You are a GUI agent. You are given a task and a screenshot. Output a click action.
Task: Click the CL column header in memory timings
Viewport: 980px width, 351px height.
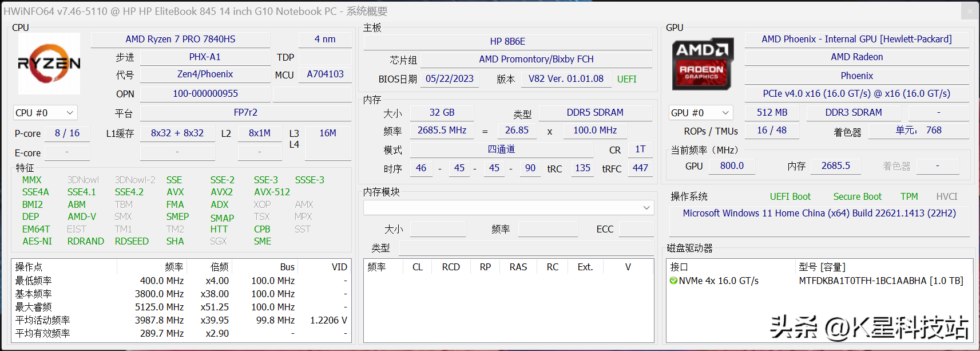click(x=417, y=267)
